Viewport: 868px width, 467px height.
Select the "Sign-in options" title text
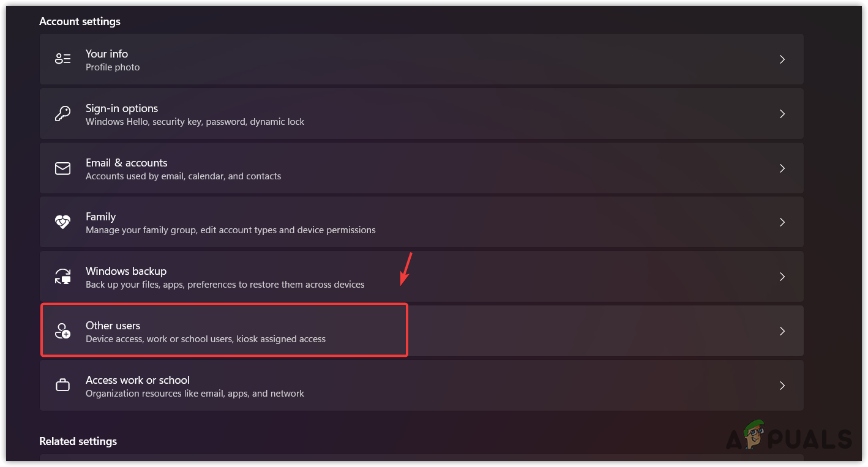pyautogui.click(x=122, y=108)
